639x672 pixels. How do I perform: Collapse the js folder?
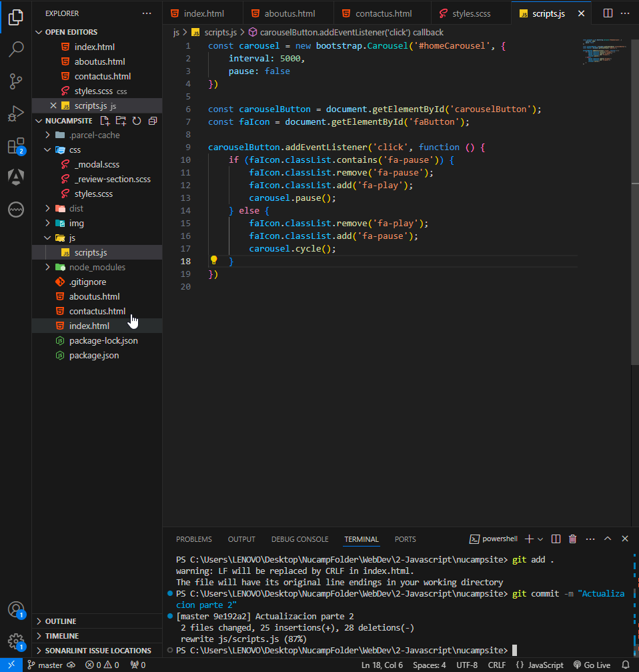(47, 238)
